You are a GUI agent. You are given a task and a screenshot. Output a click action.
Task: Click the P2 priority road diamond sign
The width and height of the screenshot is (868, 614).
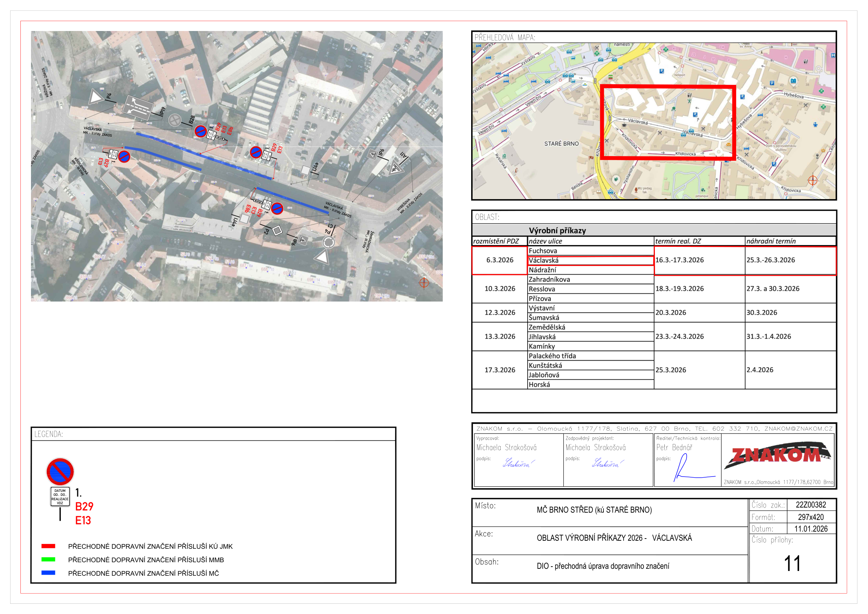point(277,230)
